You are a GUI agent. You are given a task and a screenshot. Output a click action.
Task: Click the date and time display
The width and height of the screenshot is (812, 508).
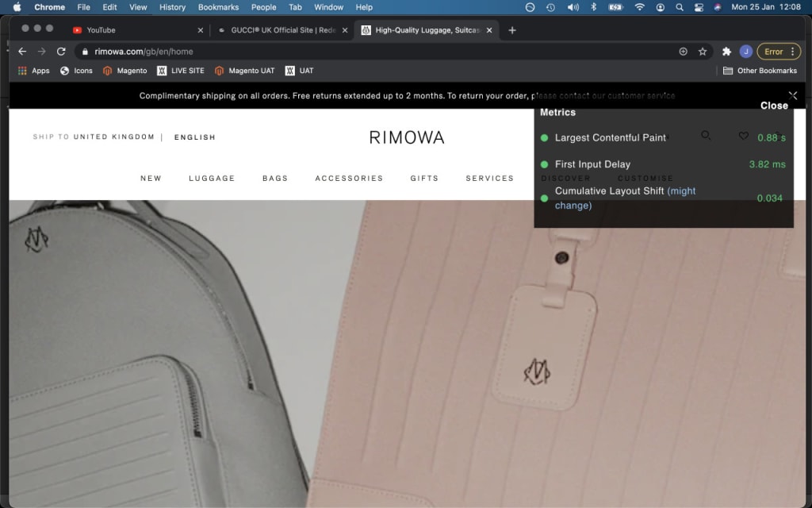coord(766,7)
